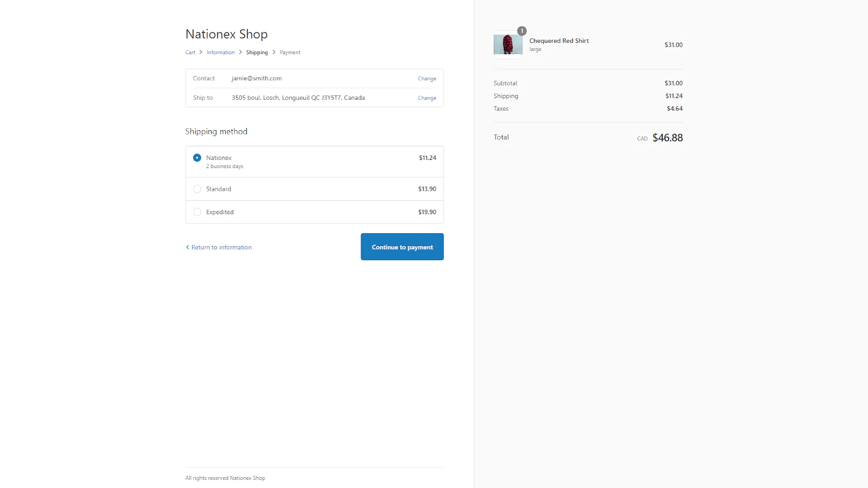Click the Shipping breadcrumb step
The width and height of the screenshot is (868, 488).
(x=257, y=53)
